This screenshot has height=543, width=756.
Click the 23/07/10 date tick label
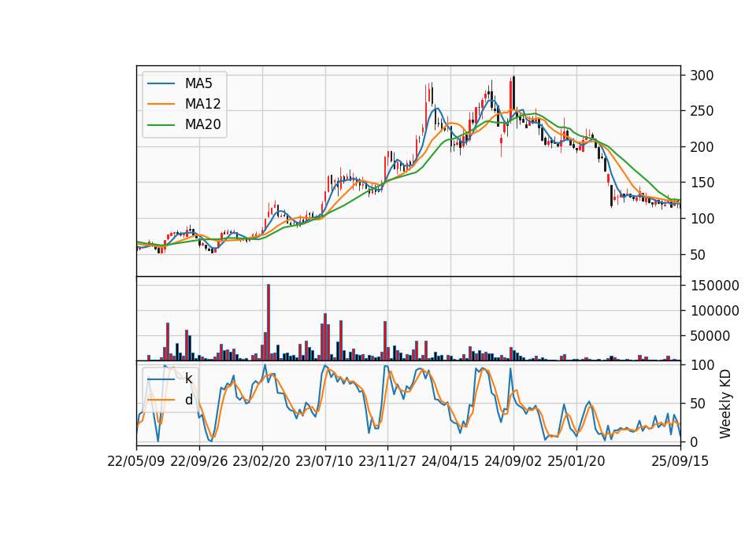point(324,461)
